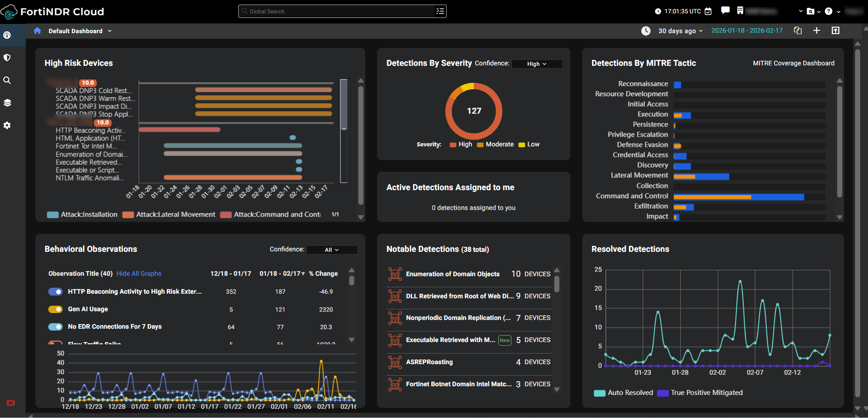Toggle Auto Resolved legend series
This screenshot has height=418, width=868.
(x=623, y=393)
